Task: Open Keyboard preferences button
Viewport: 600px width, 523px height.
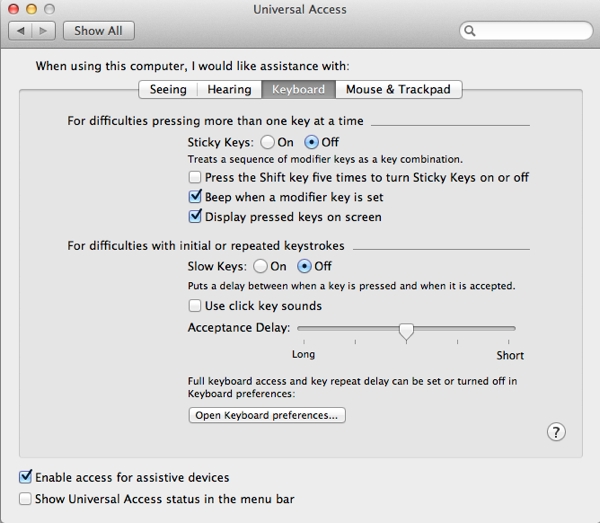Action: point(267,415)
